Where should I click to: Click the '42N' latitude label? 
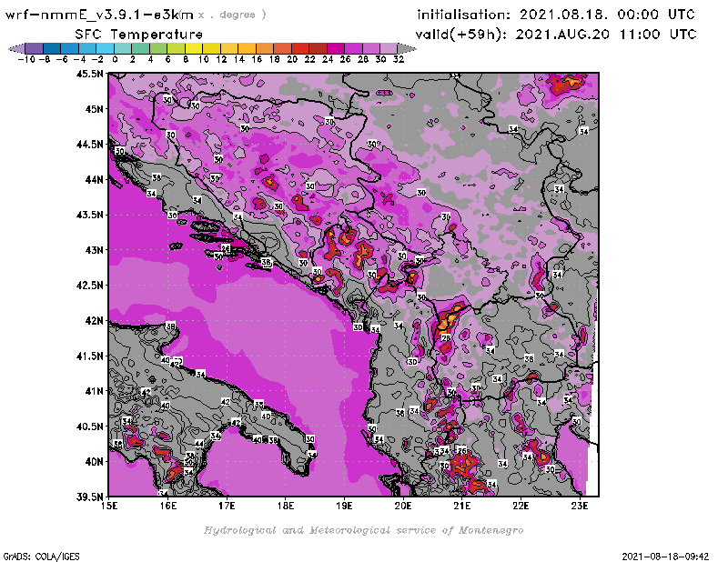pyautogui.click(x=95, y=321)
